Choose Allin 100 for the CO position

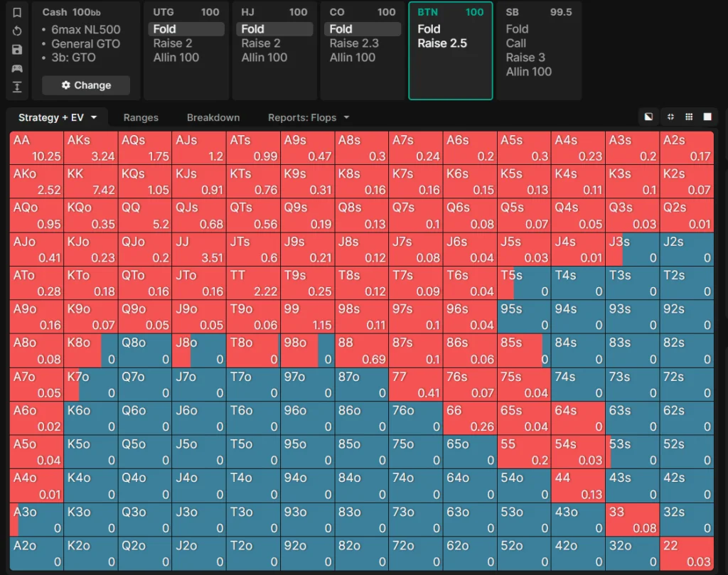coord(352,58)
